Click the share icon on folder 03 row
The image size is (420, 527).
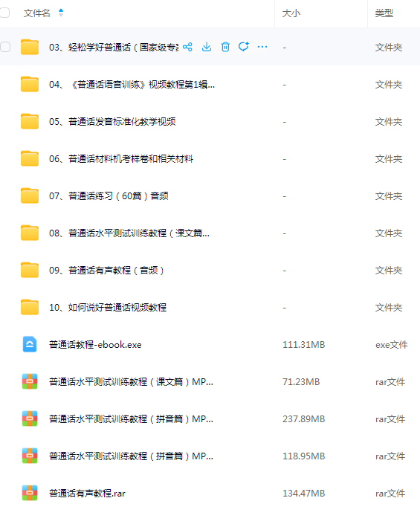[x=187, y=47]
